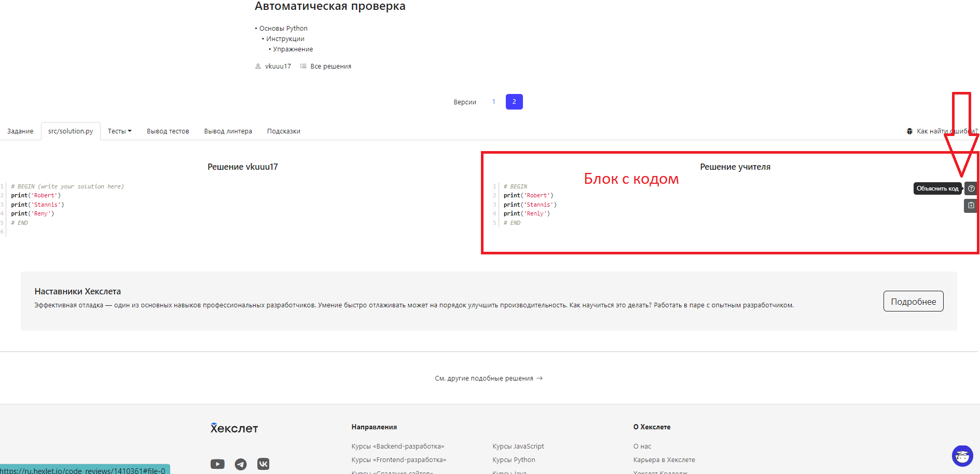Open Hexlet Telegram icon

pos(241,464)
